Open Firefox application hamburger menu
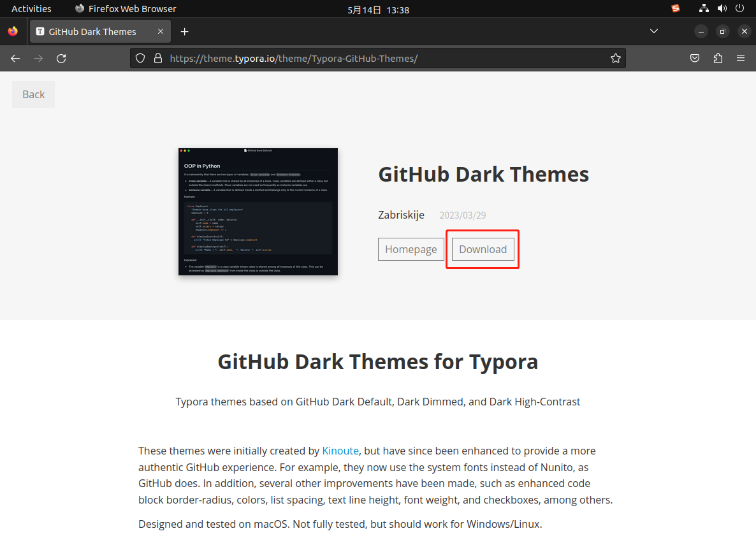The height and width of the screenshot is (545, 756). click(x=741, y=59)
